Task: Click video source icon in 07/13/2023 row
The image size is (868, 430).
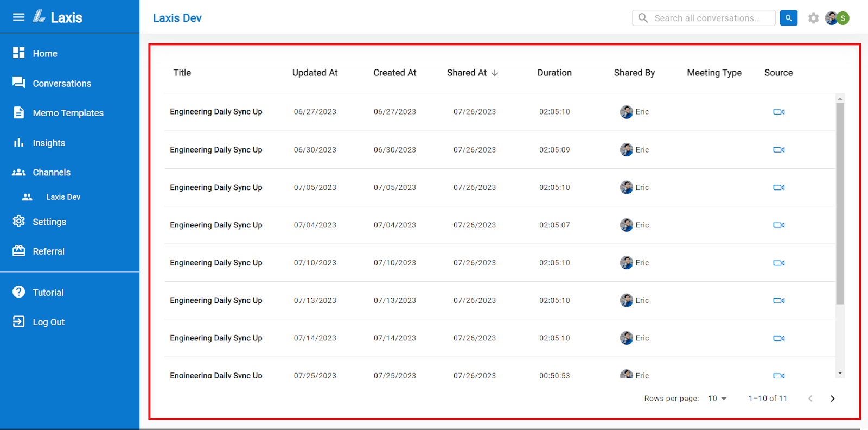Action: click(778, 300)
